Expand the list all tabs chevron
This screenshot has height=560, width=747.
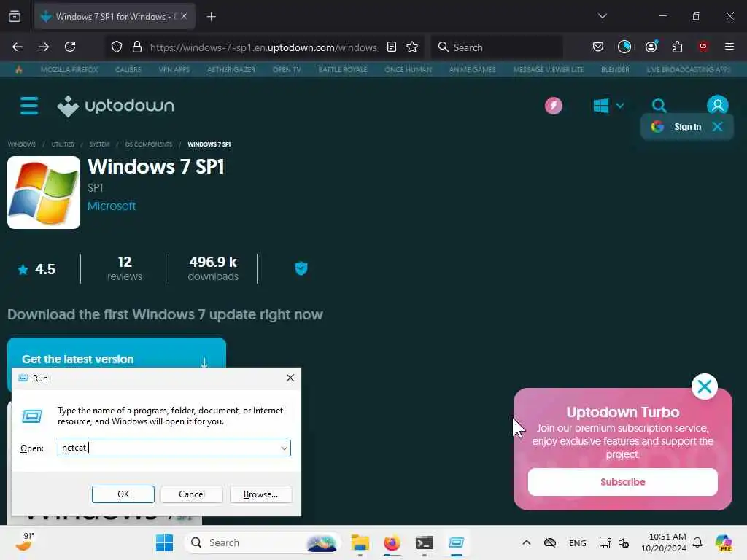click(x=602, y=16)
